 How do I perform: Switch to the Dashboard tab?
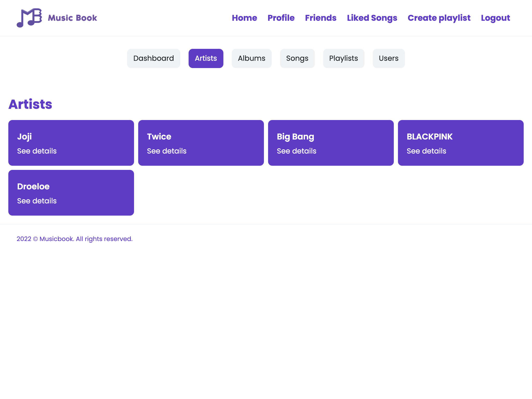point(153,58)
